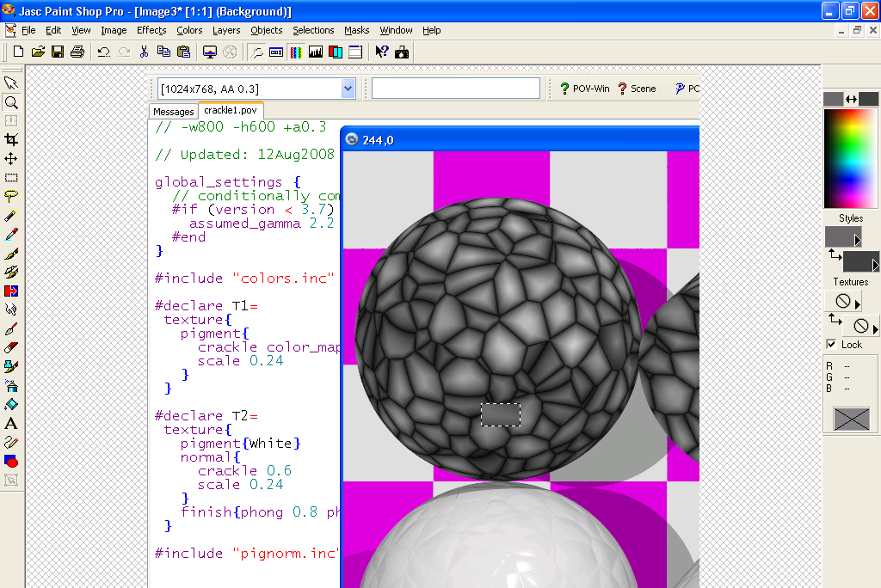Select the Flood Fill tool
Viewport: 881px width, 588px height.
[x=11, y=404]
